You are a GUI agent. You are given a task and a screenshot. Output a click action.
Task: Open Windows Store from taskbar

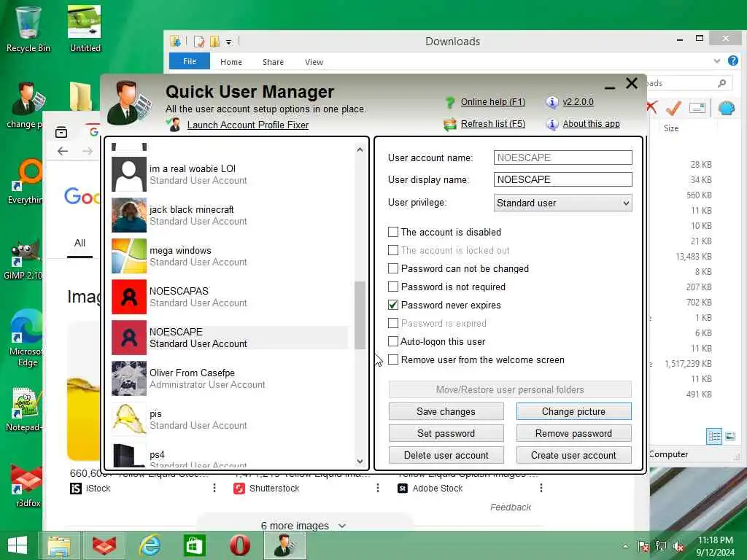pyautogui.click(x=194, y=545)
